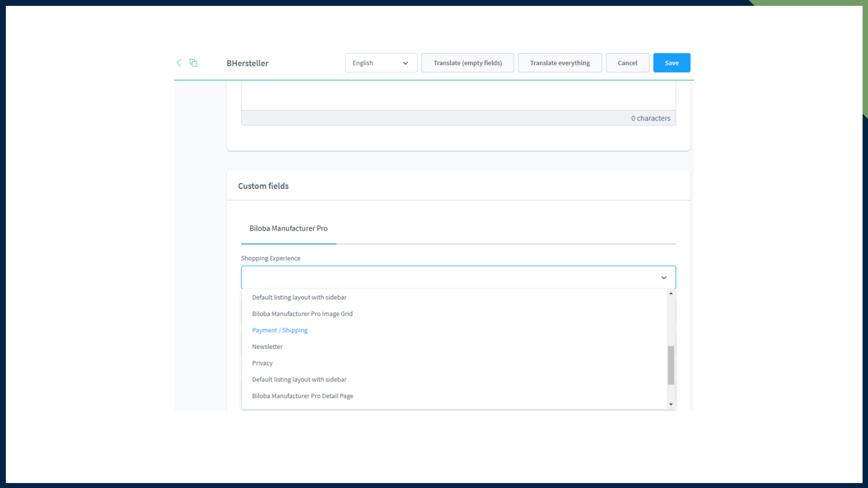Click the back arrow icon
This screenshot has height=488, width=868.
point(179,63)
